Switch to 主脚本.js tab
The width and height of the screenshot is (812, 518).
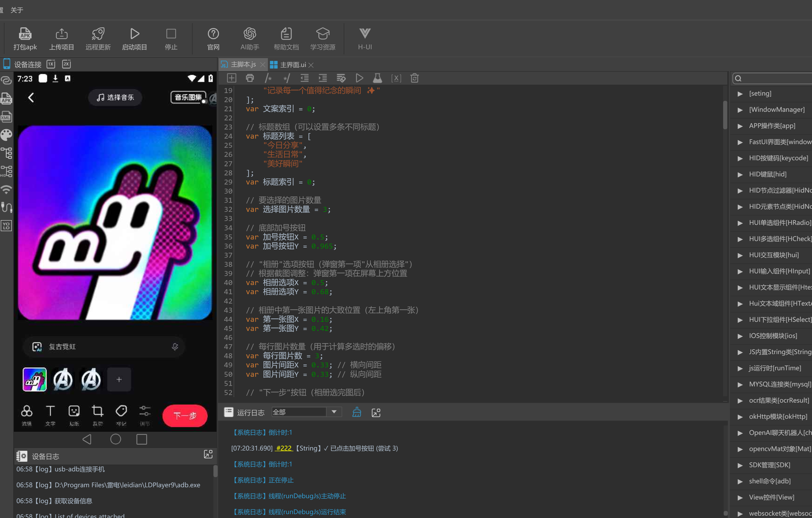243,64
